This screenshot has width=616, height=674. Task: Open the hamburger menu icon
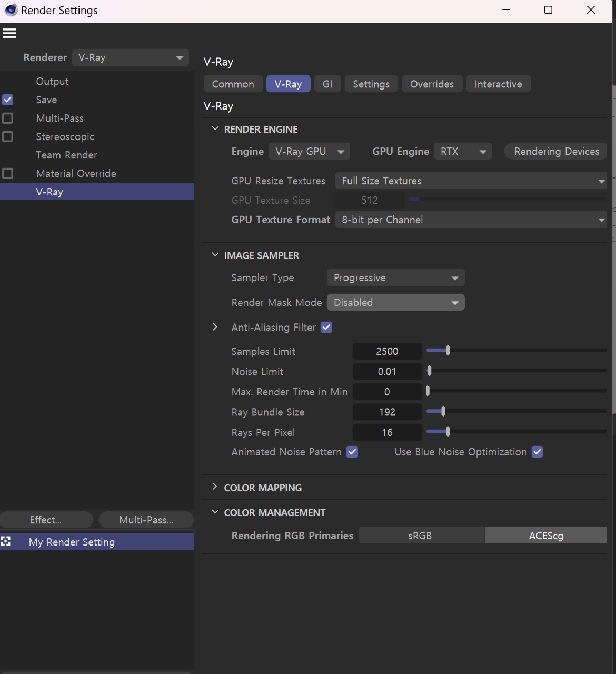pyautogui.click(x=9, y=33)
